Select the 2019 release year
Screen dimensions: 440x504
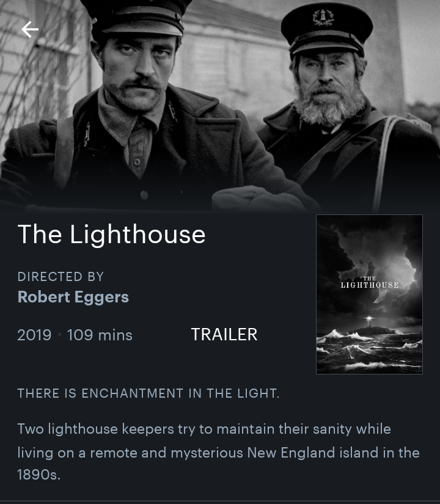click(x=34, y=335)
